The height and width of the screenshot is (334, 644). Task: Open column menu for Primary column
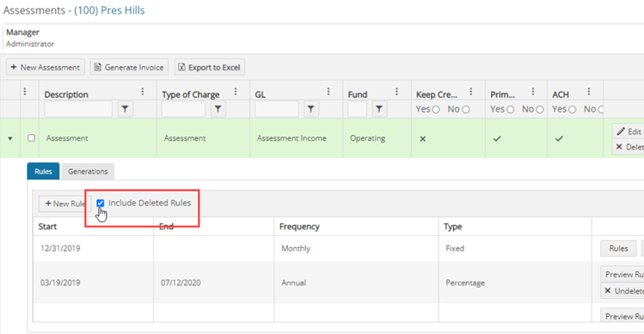533,92
